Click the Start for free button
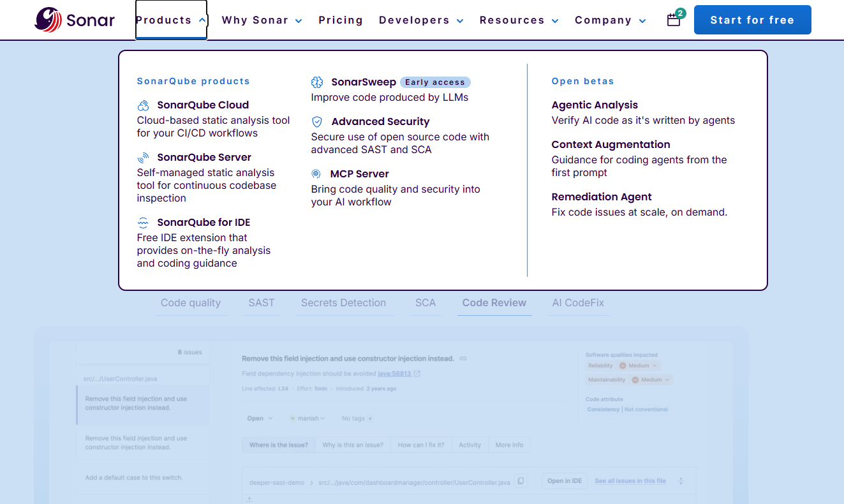 tap(752, 20)
